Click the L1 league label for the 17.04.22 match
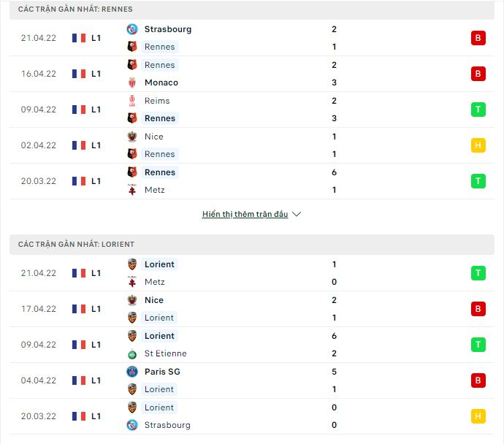The width and height of the screenshot is (504, 444). click(96, 309)
